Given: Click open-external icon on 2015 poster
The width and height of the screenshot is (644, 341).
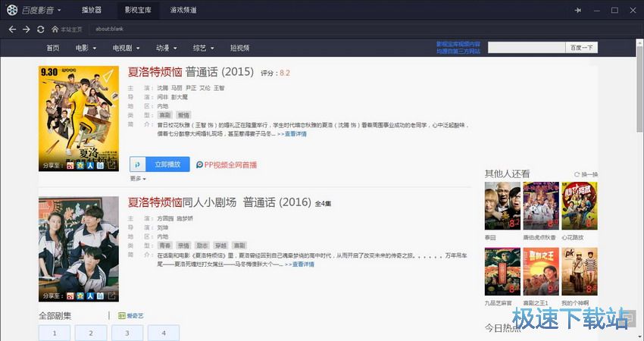Looking at the screenshot, I should [x=111, y=165].
